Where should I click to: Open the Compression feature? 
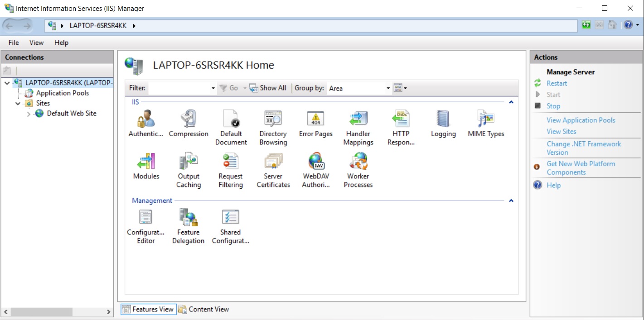189,123
